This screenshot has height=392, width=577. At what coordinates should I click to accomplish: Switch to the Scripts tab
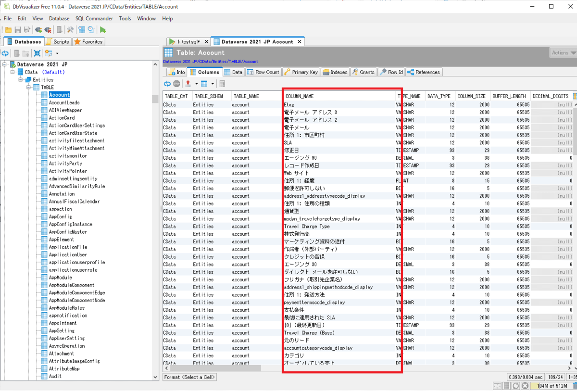[57, 42]
